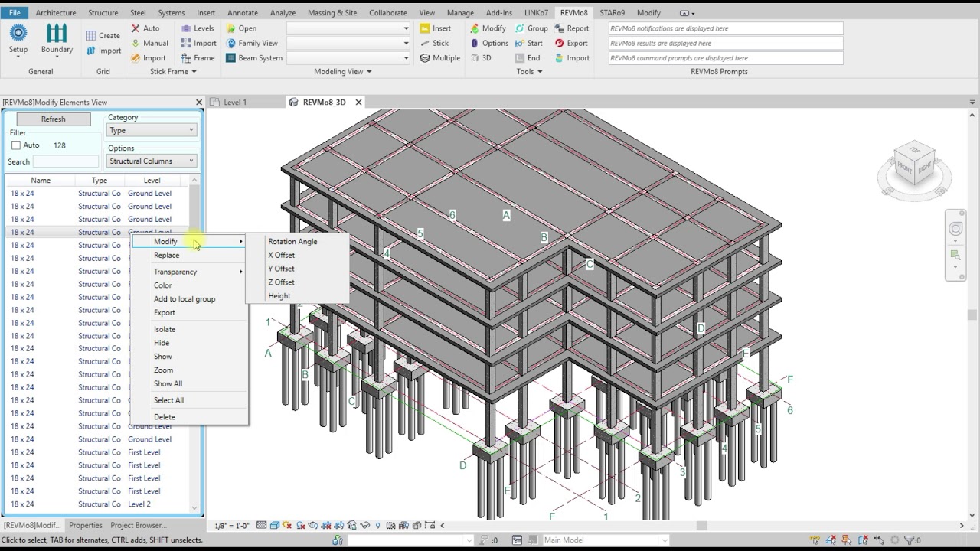
Task: Click Create in the Grid panel
Action: 103,35
